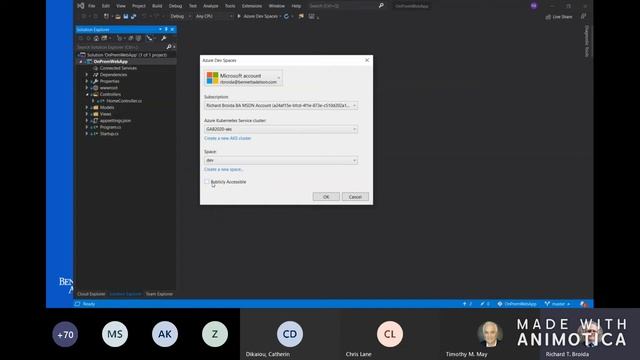Close the Azure Dev Spaces dialog

click(367, 60)
